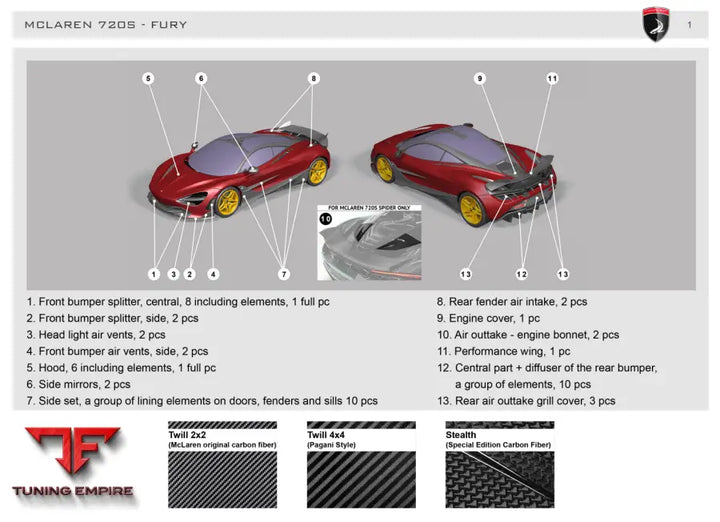The height and width of the screenshot is (522, 720).
Task: Click the number 11 callout circle
Action: pyautogui.click(x=552, y=78)
